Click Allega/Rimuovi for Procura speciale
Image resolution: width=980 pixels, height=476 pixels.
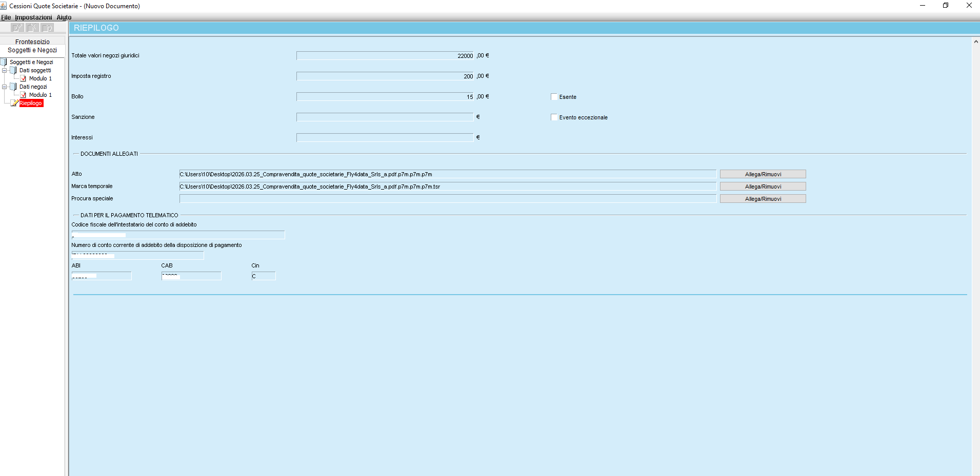coord(763,199)
